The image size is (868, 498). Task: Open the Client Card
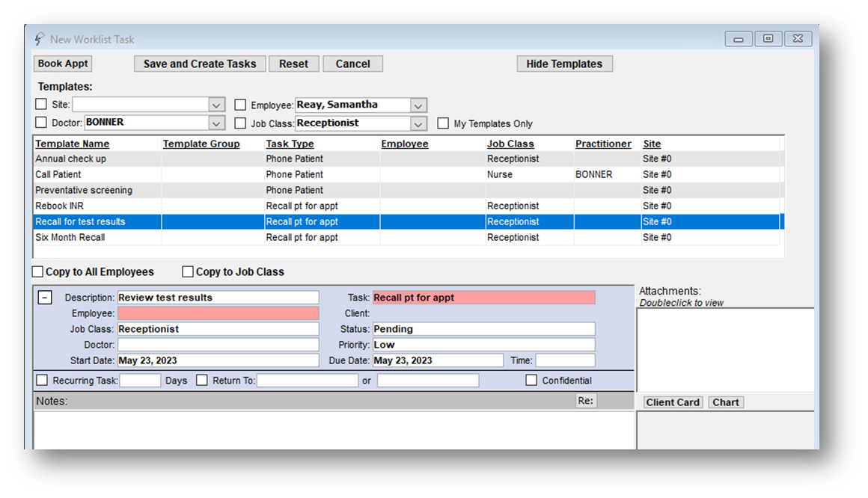click(673, 402)
